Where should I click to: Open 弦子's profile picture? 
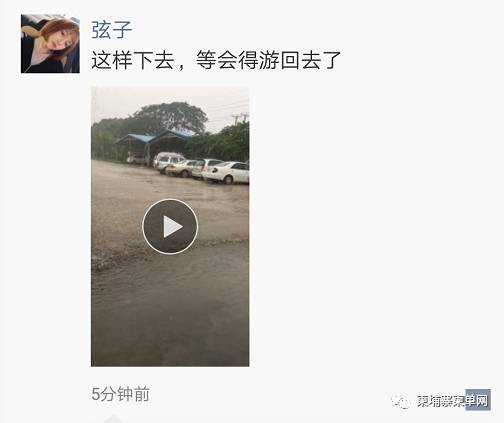click(50, 44)
